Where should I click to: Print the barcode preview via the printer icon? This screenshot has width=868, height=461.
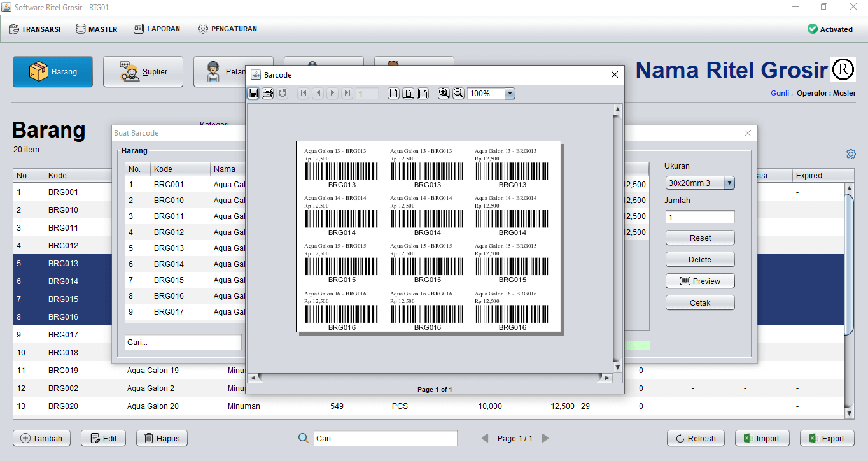(x=268, y=94)
